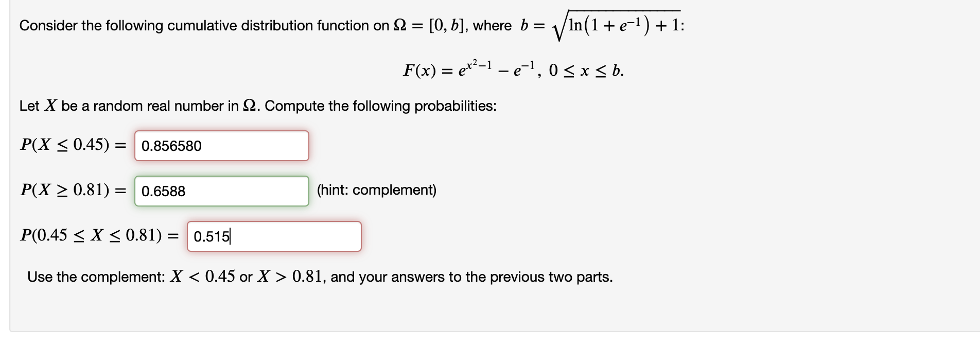980x343 pixels.
Task: Click the 'Let X be a random real number' sentence
Action: 257,106
